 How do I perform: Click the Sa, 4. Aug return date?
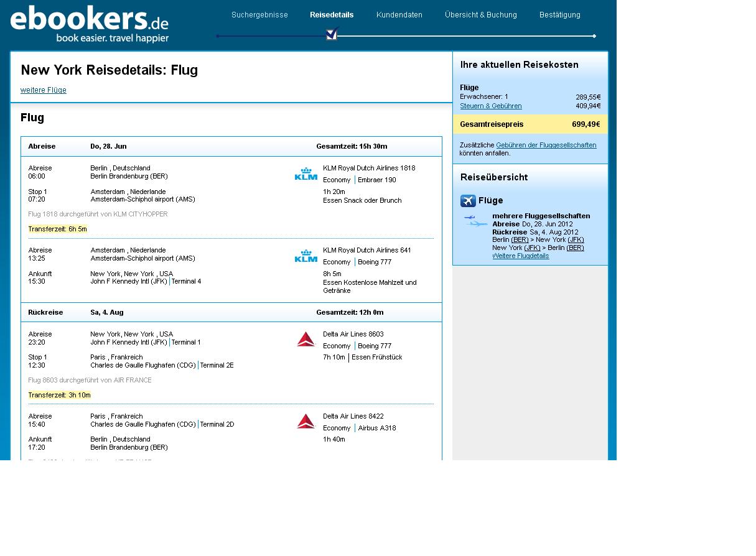pyautogui.click(x=107, y=312)
